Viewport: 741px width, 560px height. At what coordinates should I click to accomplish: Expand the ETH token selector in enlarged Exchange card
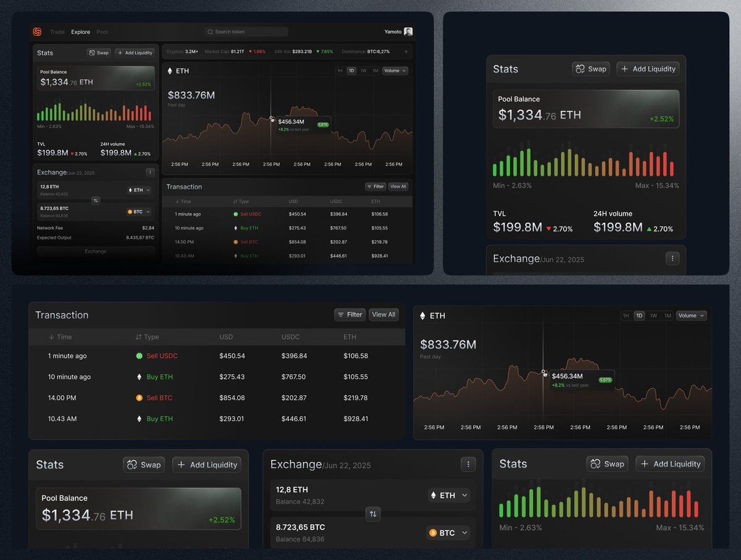point(449,495)
